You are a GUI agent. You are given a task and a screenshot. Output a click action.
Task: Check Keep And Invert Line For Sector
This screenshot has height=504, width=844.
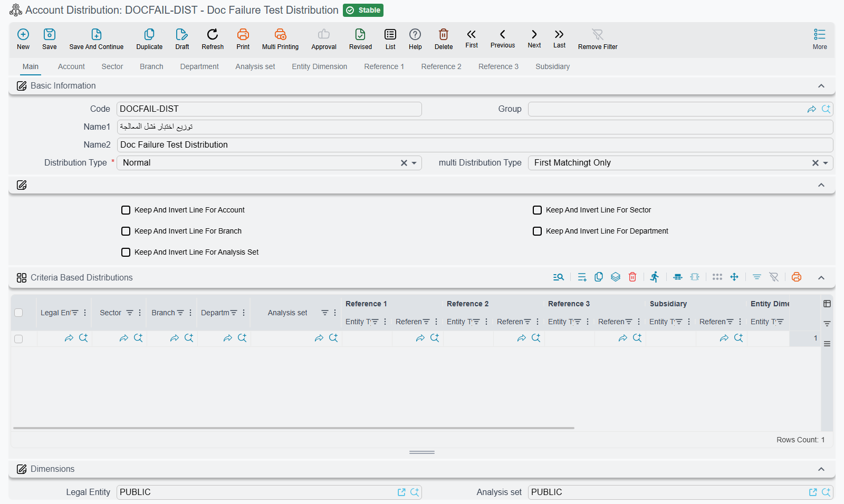pyautogui.click(x=537, y=210)
